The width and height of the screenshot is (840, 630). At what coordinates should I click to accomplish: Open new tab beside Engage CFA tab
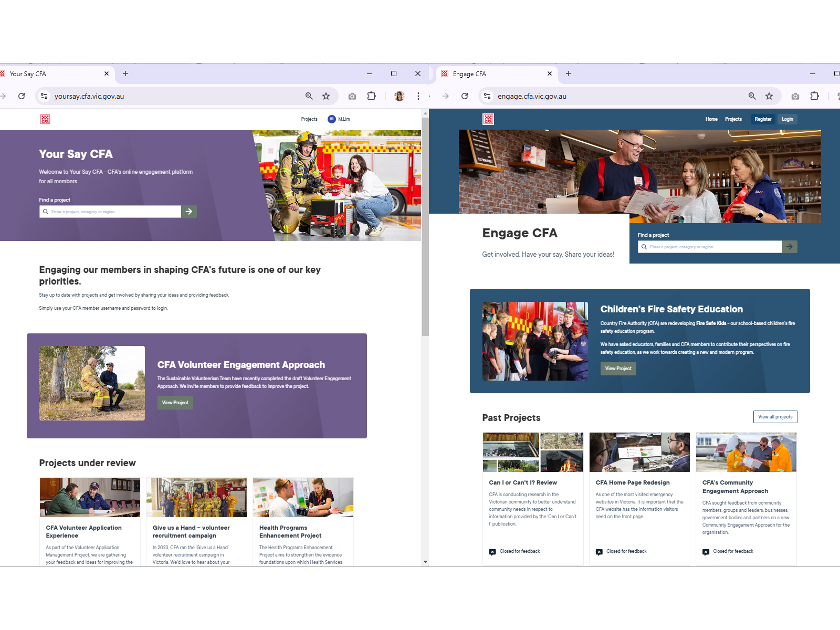pos(569,73)
